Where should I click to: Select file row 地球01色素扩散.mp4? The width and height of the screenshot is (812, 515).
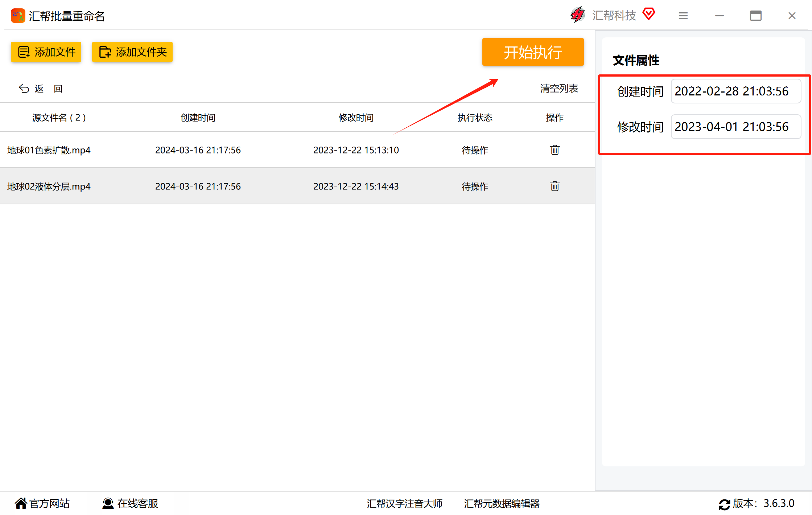click(x=297, y=150)
